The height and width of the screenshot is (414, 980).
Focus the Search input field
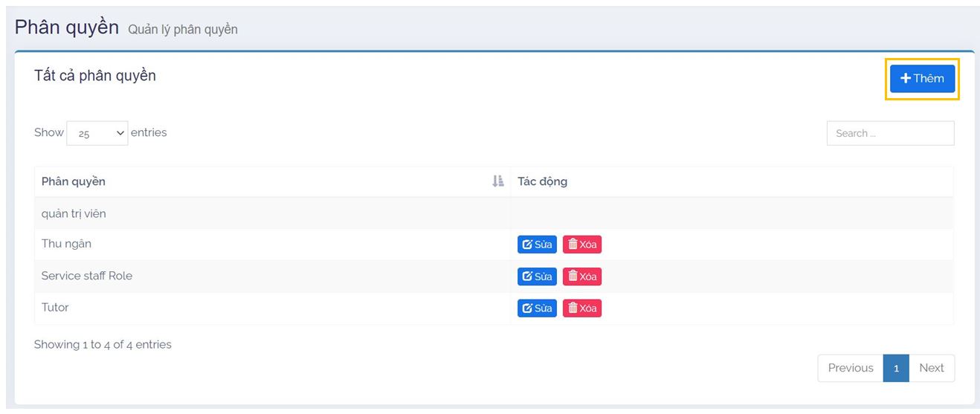tap(890, 134)
